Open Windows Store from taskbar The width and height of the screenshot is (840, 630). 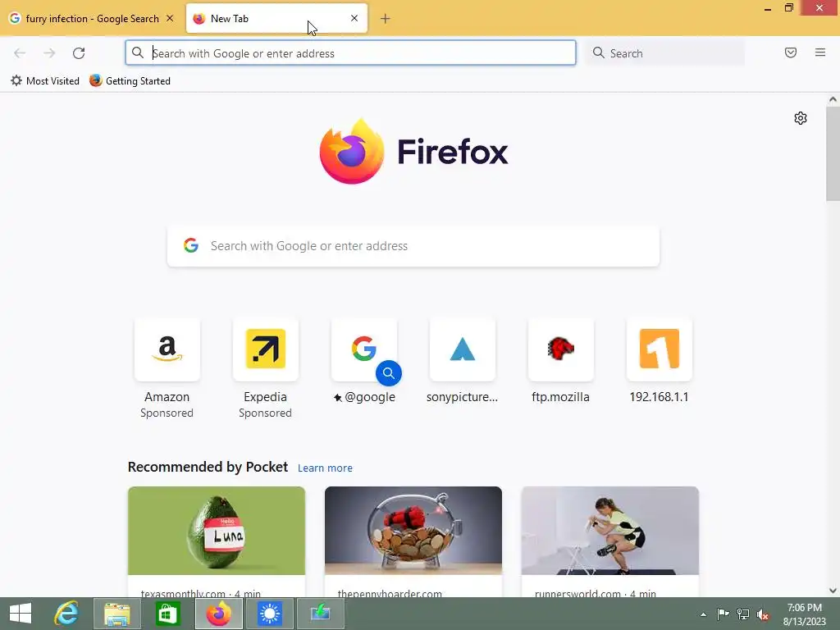(x=167, y=614)
